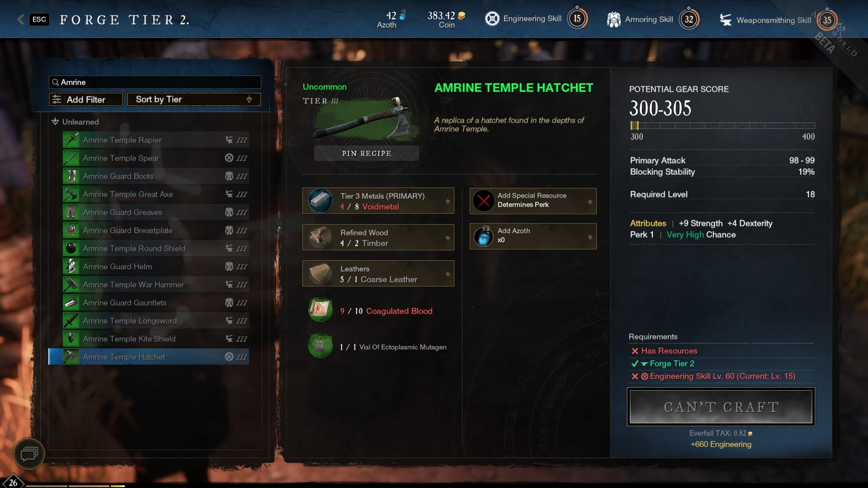The width and height of the screenshot is (868, 488).
Task: Click the back arrow beside ESC
Action: [x=21, y=19]
